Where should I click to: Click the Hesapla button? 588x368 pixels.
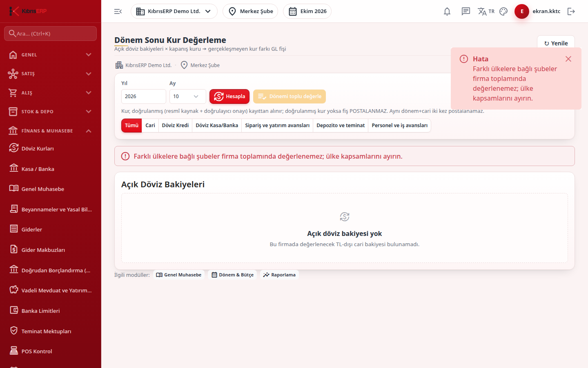tap(229, 96)
